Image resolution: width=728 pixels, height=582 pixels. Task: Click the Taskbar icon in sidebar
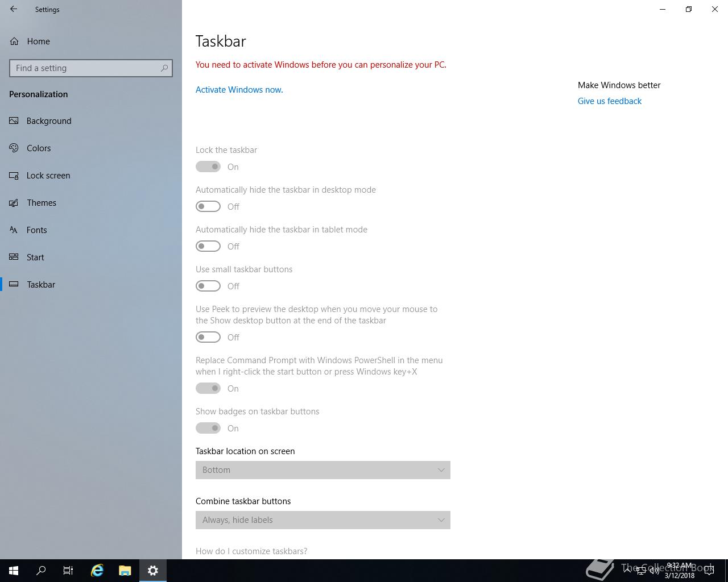click(x=14, y=284)
